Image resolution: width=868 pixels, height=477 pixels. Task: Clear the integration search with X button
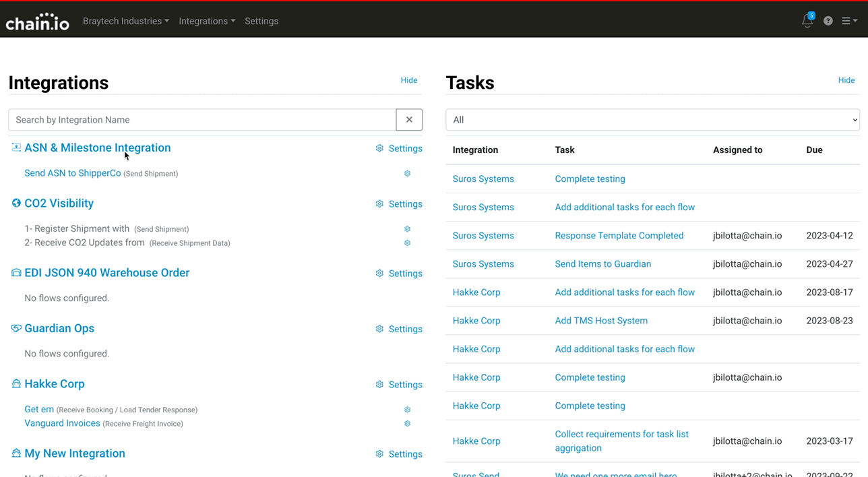click(409, 120)
